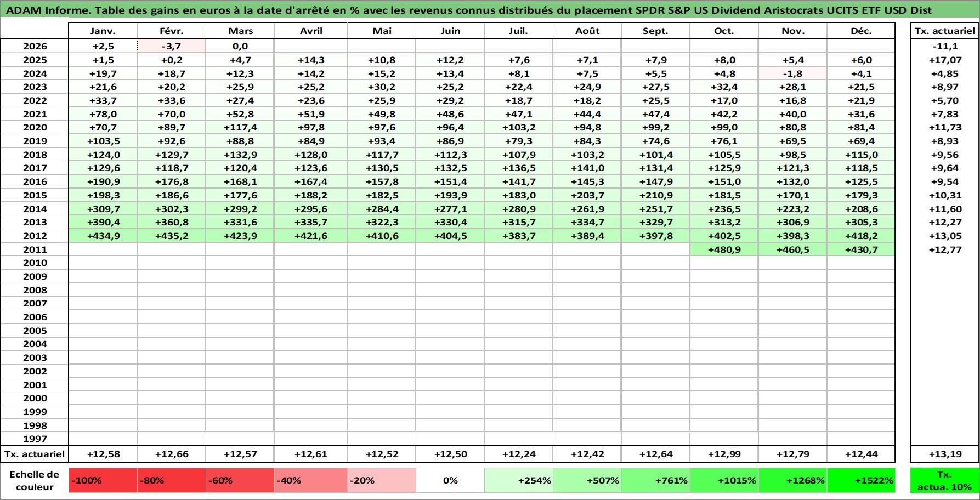Click the +210,9 cell in 2015 Sept.

coord(656,195)
